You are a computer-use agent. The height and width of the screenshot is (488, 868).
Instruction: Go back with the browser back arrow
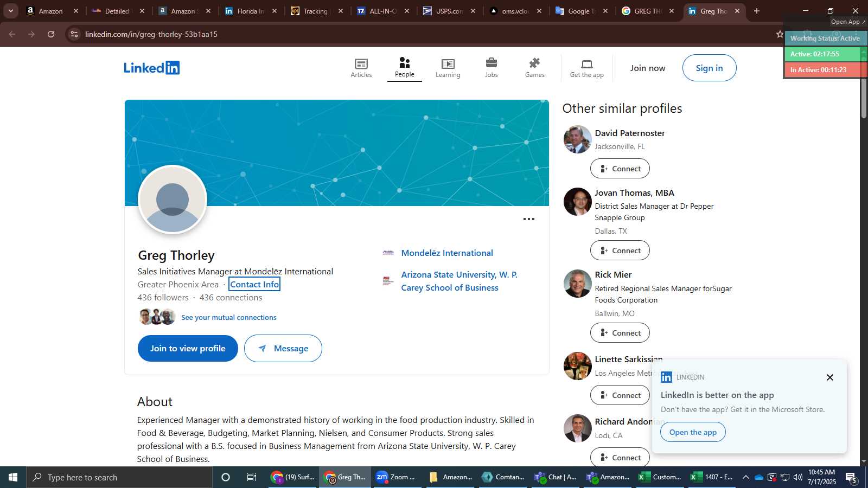pyautogui.click(x=12, y=34)
